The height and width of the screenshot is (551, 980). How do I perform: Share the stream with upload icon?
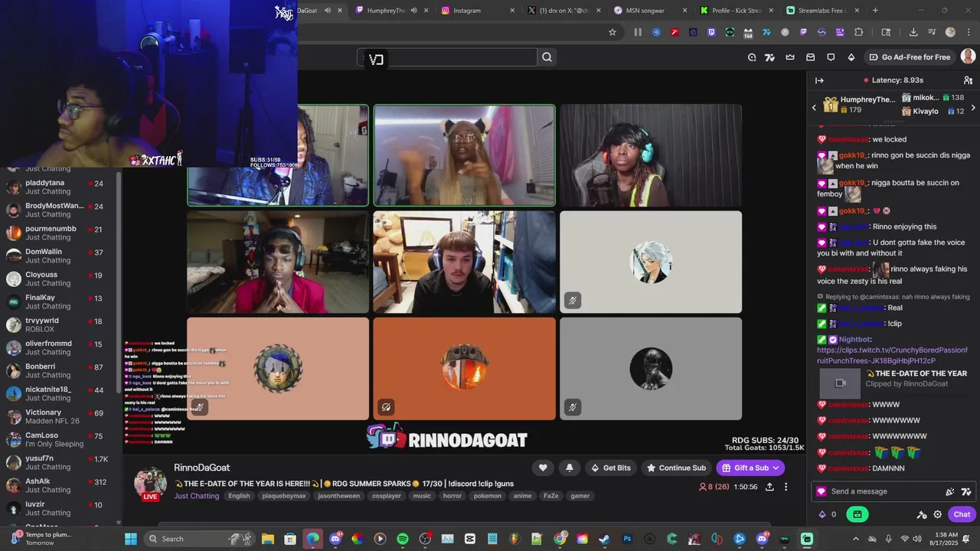(x=769, y=487)
